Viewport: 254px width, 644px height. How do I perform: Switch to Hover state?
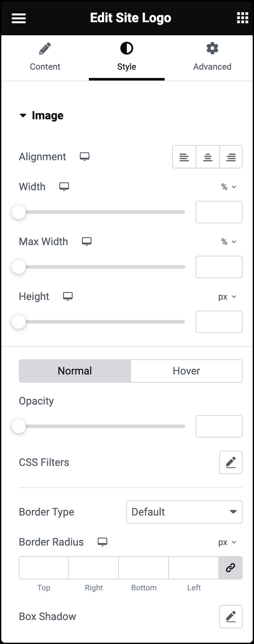pos(186,371)
